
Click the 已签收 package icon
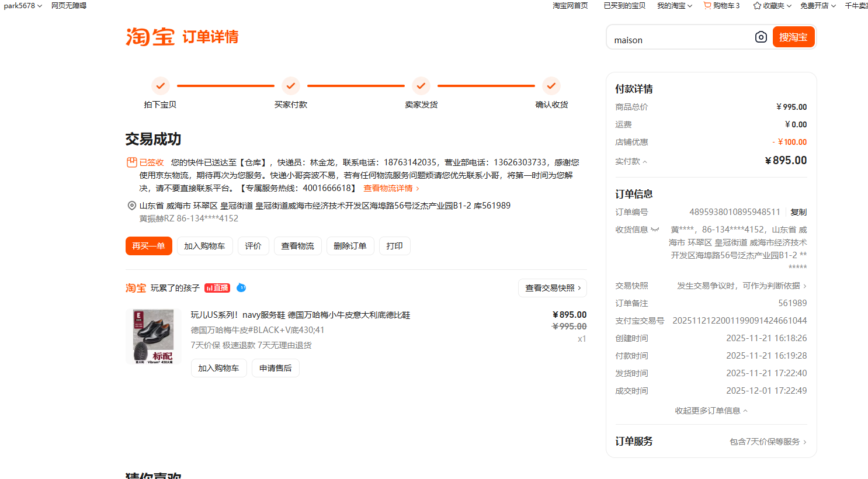(132, 162)
